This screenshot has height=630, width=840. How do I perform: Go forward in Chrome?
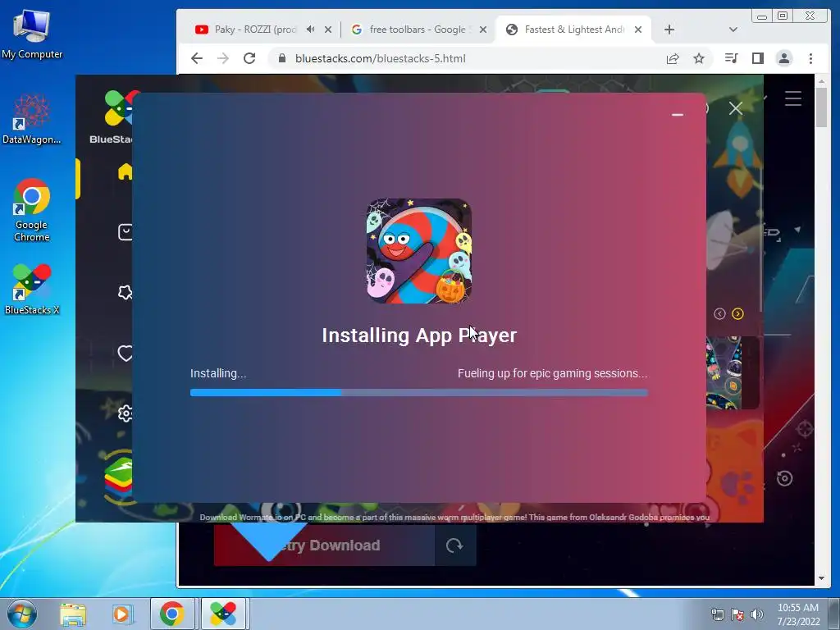point(223,58)
